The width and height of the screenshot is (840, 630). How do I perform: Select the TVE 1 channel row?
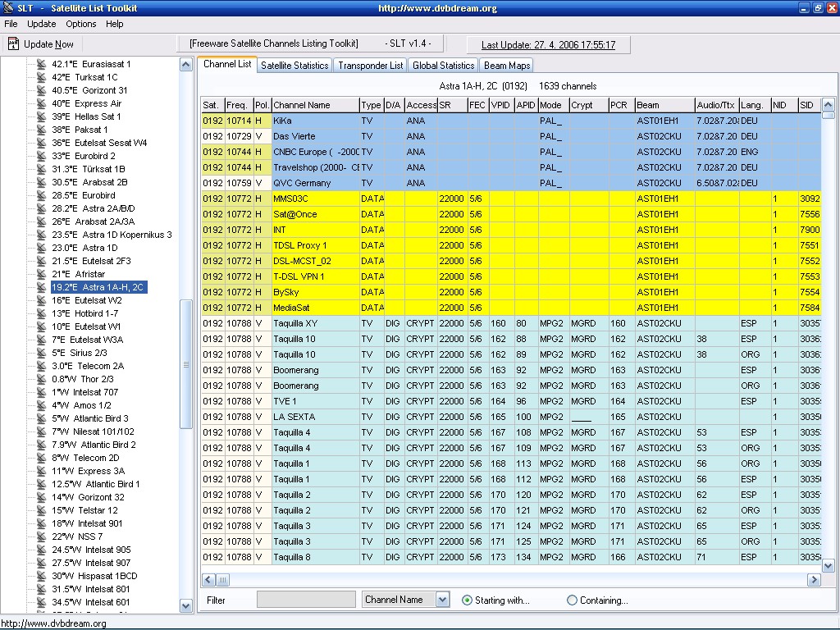511,400
